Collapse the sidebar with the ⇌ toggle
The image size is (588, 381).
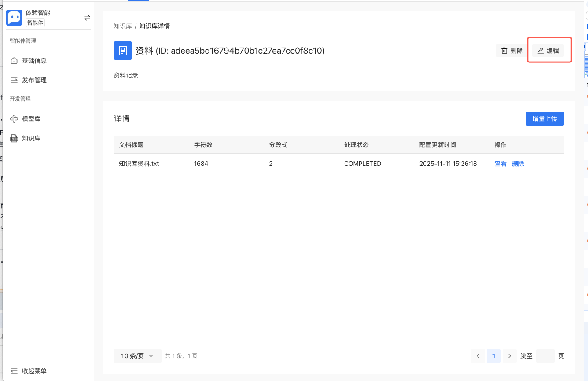point(87,17)
